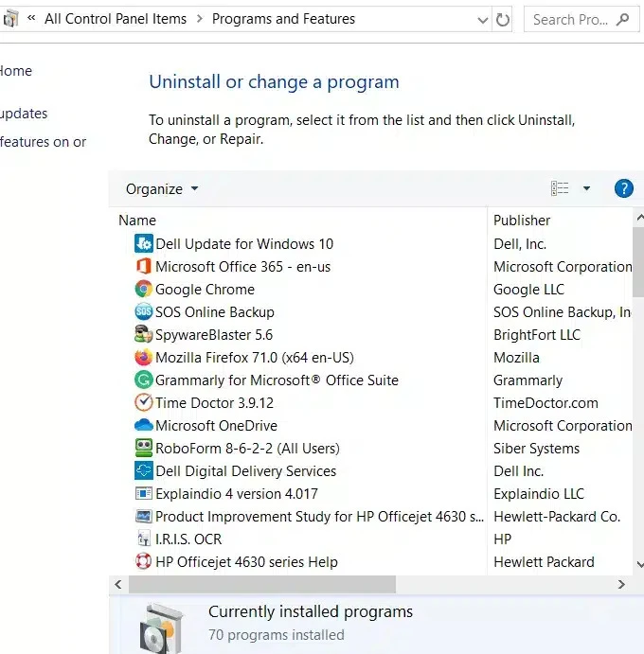This screenshot has height=654, width=644.
Task: Open help with the blue question mark
Action: [x=624, y=188]
